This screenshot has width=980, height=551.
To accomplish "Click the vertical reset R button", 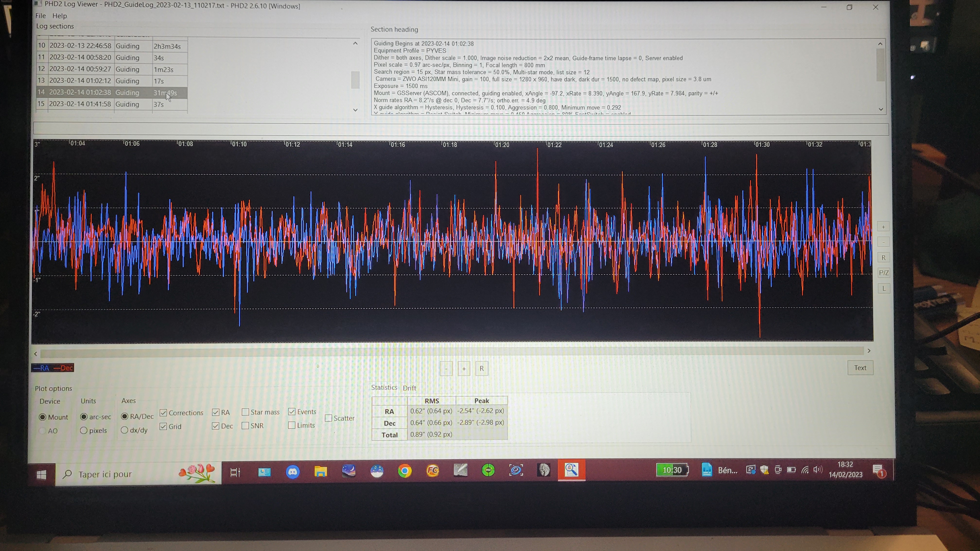I will tap(883, 258).
